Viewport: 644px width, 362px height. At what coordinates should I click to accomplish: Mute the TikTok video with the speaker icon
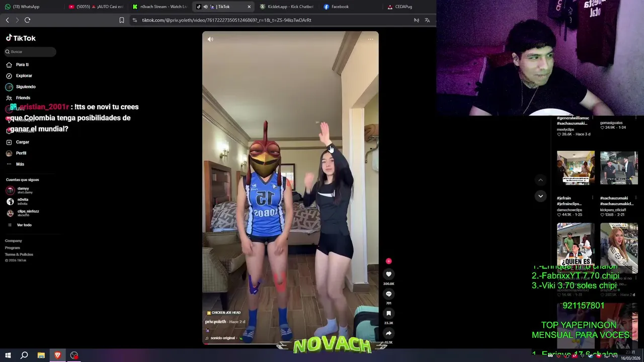click(x=210, y=39)
